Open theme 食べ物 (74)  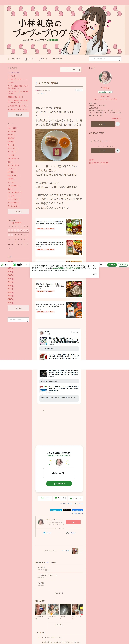[x=12, y=131]
